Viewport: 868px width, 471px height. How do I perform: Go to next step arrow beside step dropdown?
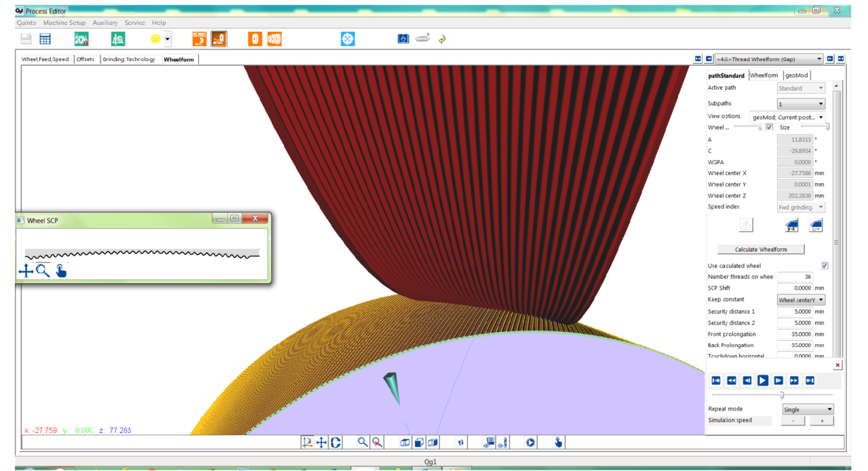pos(830,59)
